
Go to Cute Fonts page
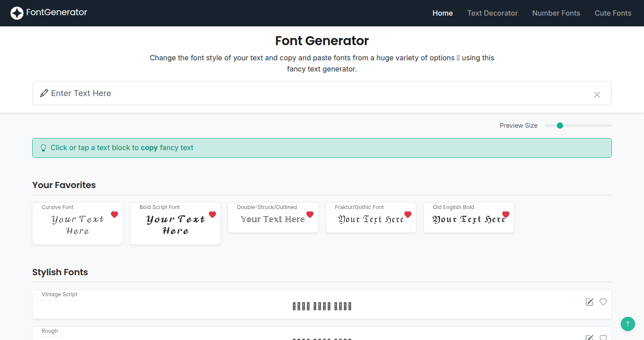point(613,13)
